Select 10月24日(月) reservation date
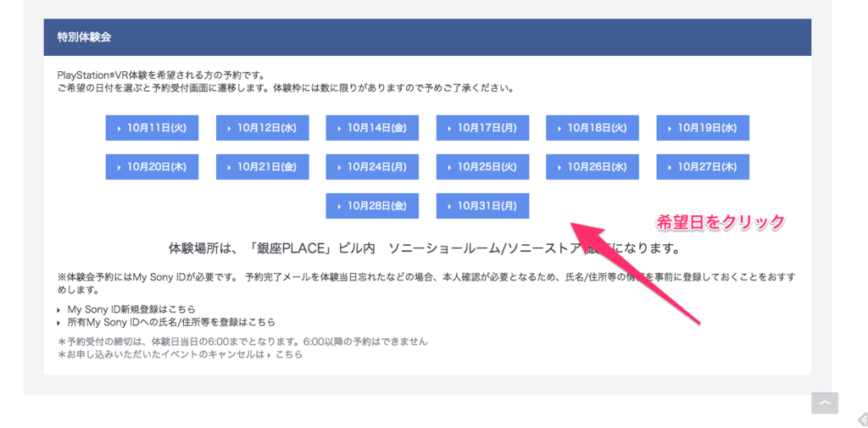This screenshot has width=868, height=428. tap(372, 167)
